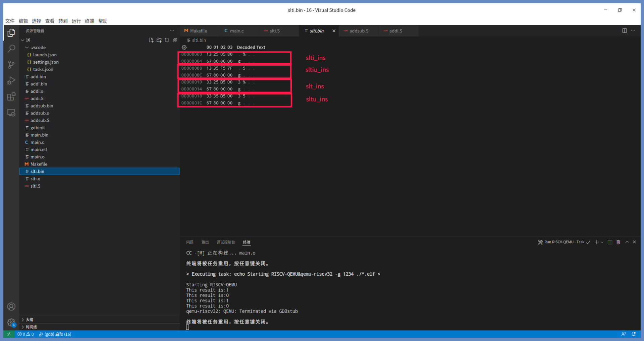The height and width of the screenshot is (341, 644).
Task: Click the New File icon in explorer
Action: click(151, 40)
